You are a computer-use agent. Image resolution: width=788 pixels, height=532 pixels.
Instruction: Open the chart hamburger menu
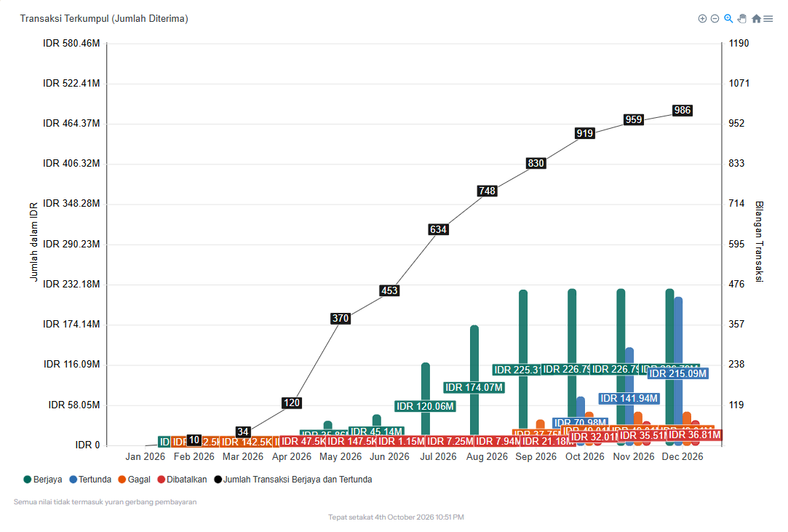(768, 19)
